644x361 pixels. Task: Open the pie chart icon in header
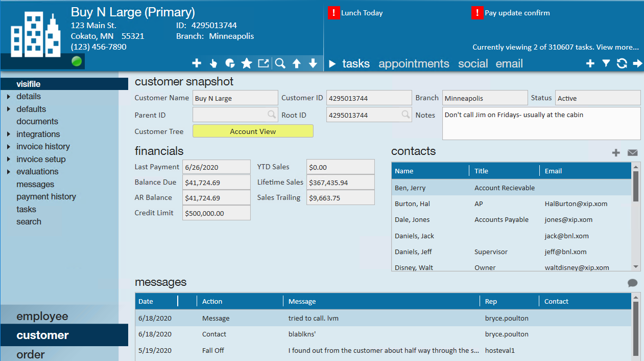tap(230, 63)
